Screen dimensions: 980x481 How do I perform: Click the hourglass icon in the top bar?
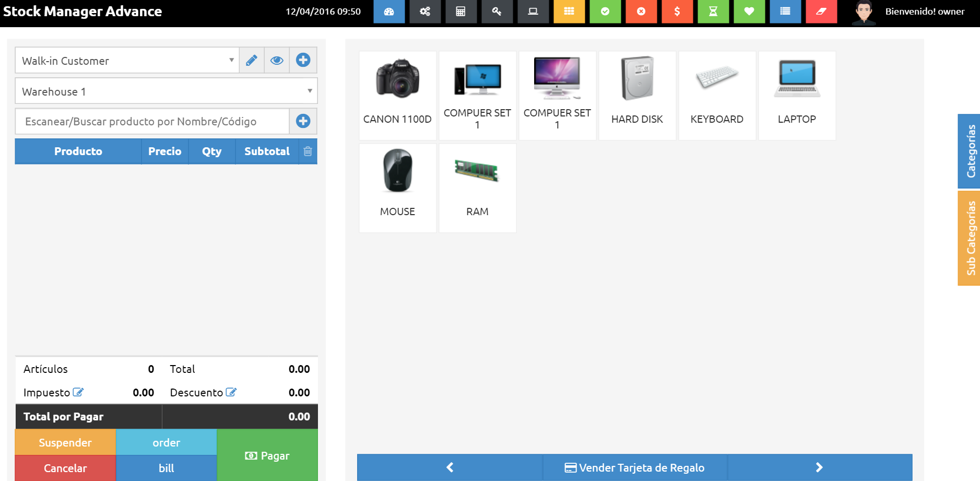[x=713, y=11]
